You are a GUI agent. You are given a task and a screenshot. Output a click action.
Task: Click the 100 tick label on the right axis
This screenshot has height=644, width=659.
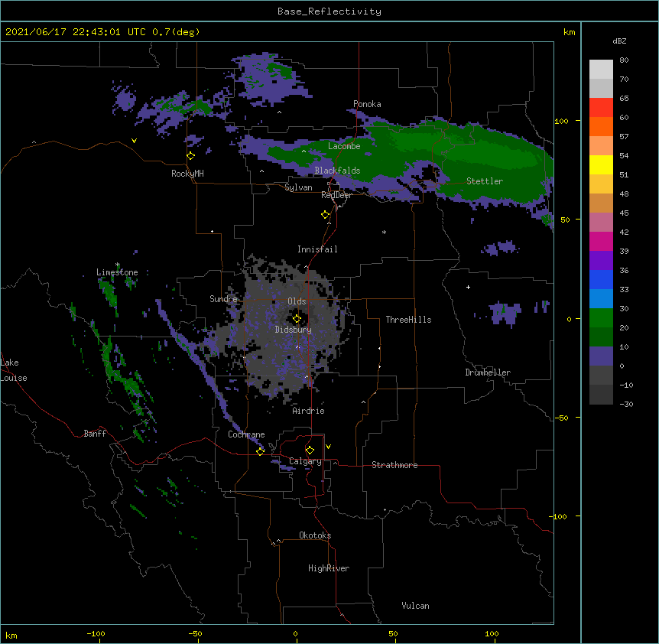561,121
